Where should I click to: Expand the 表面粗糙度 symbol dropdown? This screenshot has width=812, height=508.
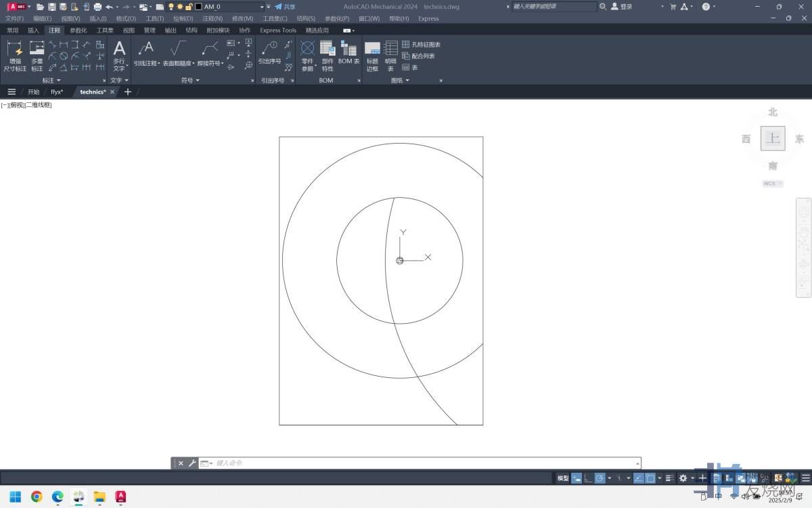click(x=194, y=64)
